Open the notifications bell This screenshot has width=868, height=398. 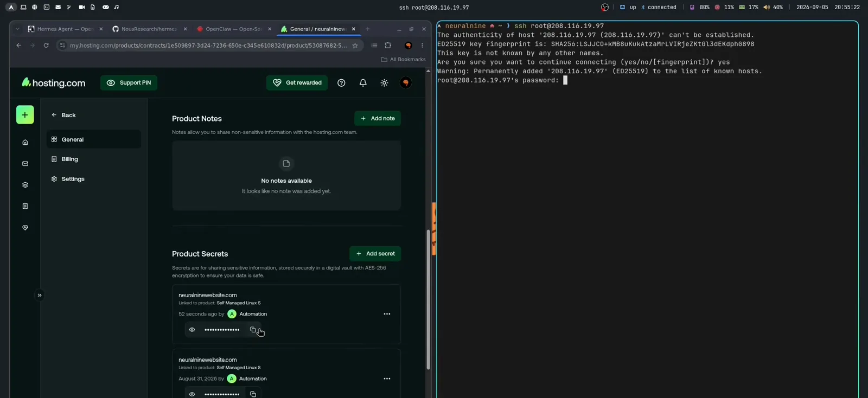[x=363, y=83]
